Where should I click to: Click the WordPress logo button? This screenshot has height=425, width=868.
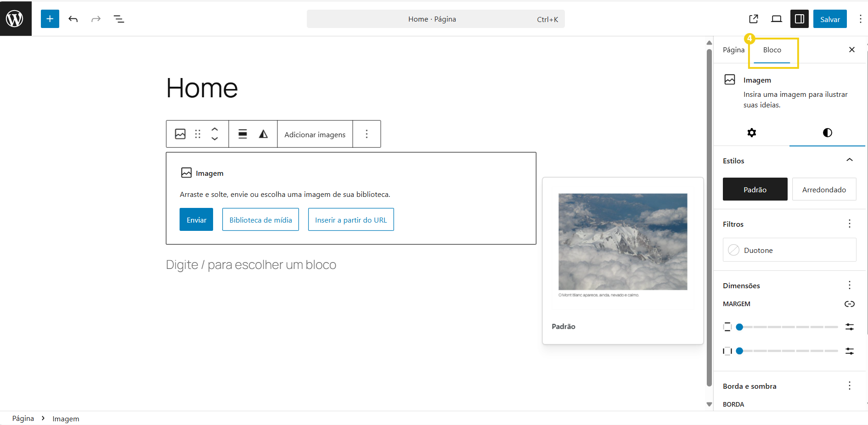coord(15,19)
